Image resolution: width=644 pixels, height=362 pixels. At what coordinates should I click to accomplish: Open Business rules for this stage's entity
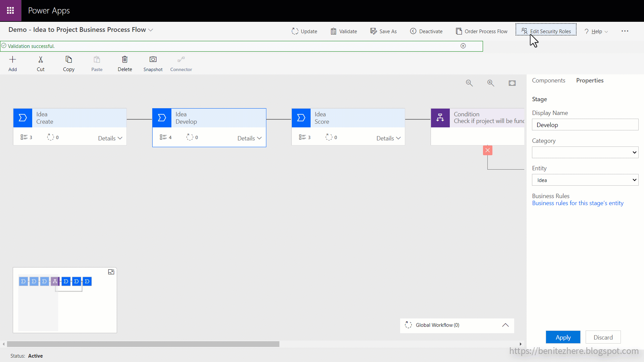point(578,203)
